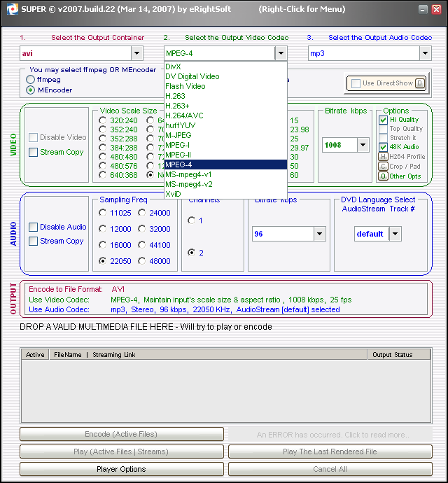Select 480:576 video scale size
Image resolution: width=448 pixels, height=483 pixels.
pyautogui.click(x=103, y=166)
